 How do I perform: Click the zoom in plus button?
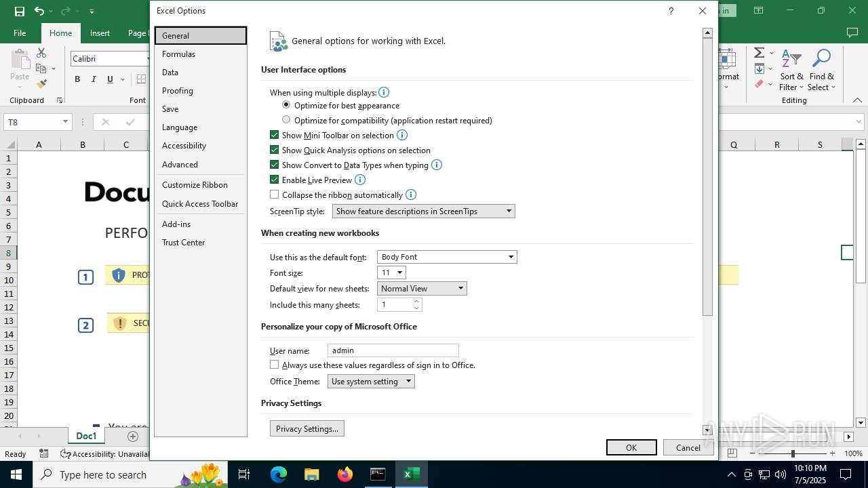tap(832, 453)
